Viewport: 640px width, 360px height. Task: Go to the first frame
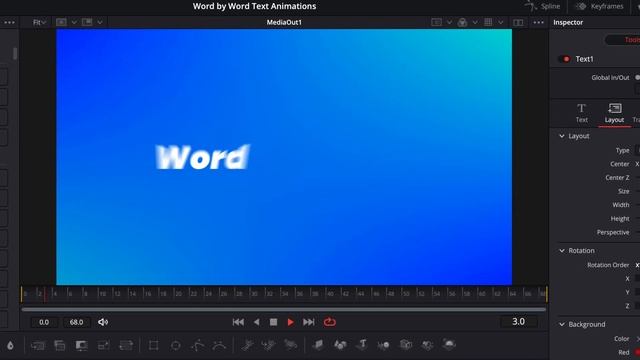pyautogui.click(x=238, y=322)
